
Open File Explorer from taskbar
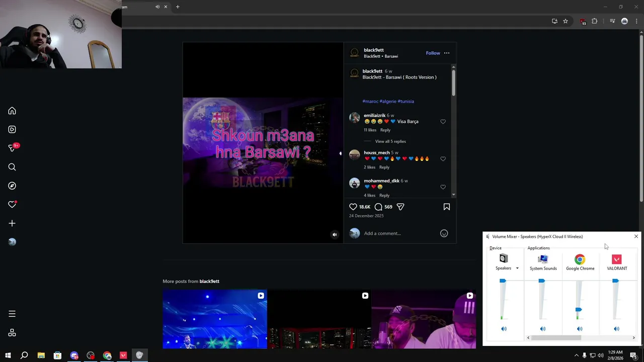coord(41,355)
